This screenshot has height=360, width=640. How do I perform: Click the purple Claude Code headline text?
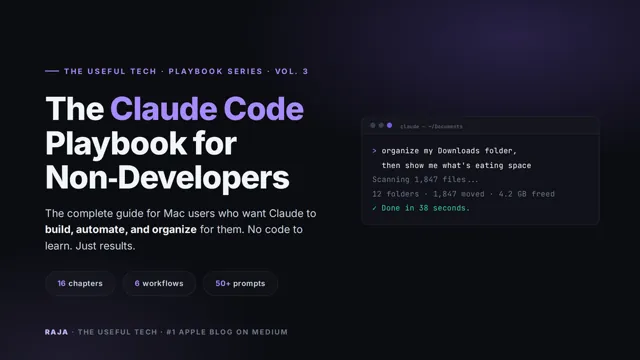(x=207, y=109)
